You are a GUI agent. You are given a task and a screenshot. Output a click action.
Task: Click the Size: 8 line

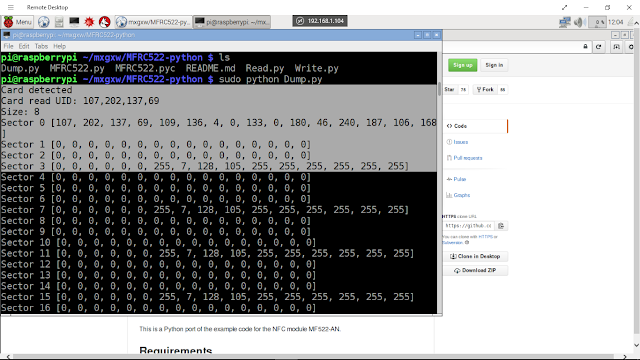(20, 112)
